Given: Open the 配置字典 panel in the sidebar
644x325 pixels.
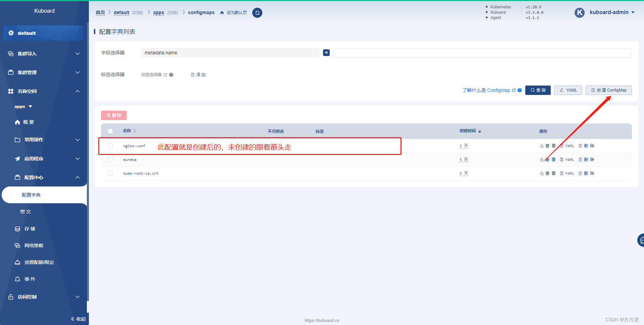Looking at the screenshot, I should pos(32,195).
